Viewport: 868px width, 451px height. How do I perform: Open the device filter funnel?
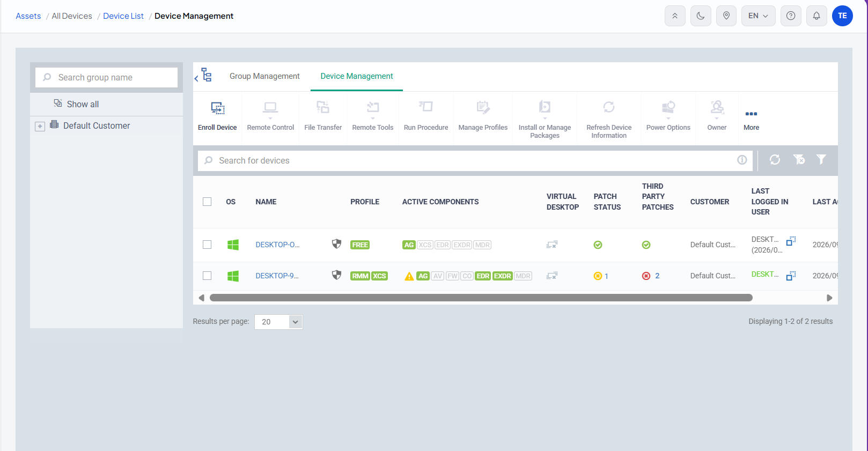pyautogui.click(x=821, y=160)
